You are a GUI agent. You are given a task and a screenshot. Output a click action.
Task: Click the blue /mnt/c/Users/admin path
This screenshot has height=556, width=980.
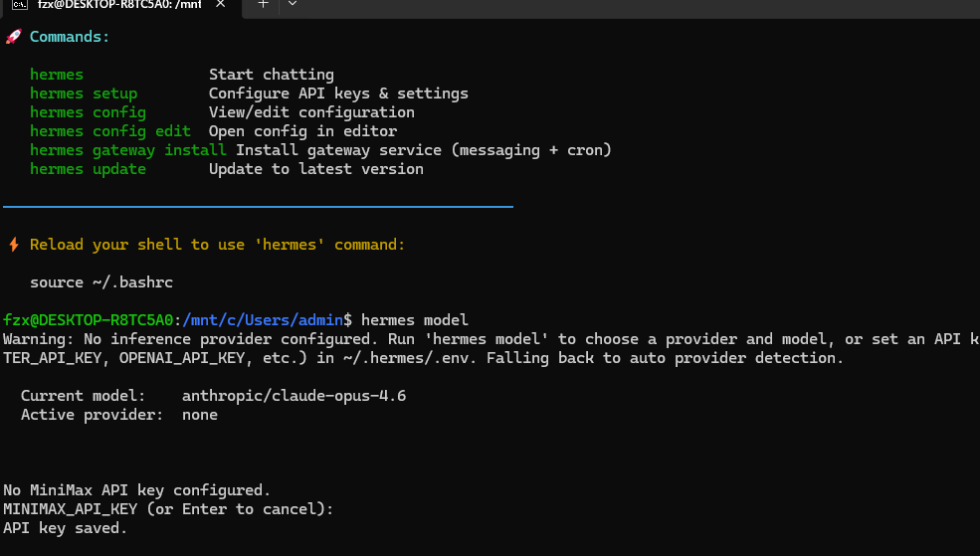point(263,320)
